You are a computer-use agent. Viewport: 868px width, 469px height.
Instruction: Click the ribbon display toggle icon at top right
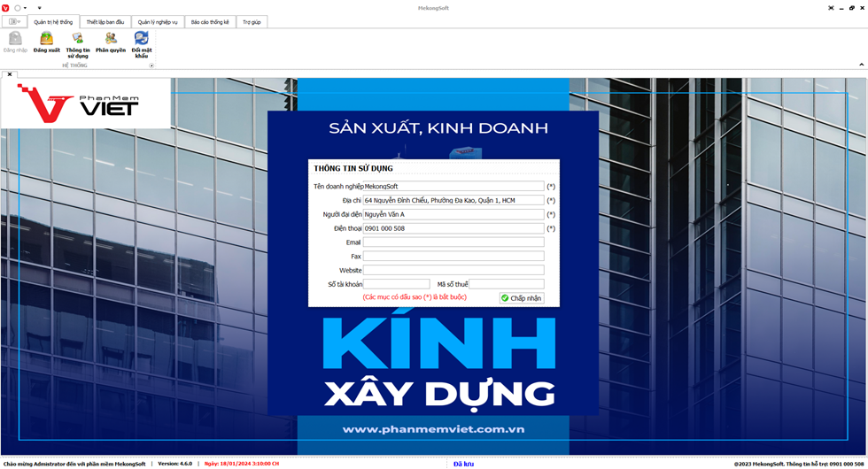(831, 8)
